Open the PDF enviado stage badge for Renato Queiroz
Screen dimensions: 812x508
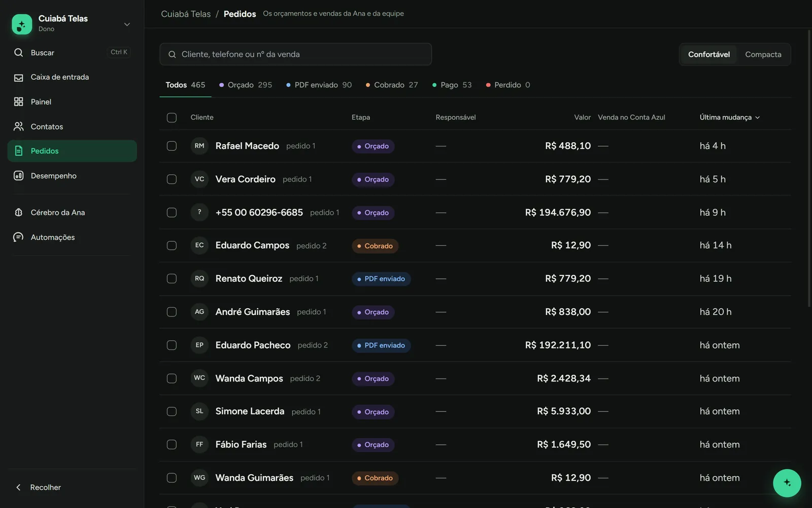pyautogui.click(x=381, y=279)
